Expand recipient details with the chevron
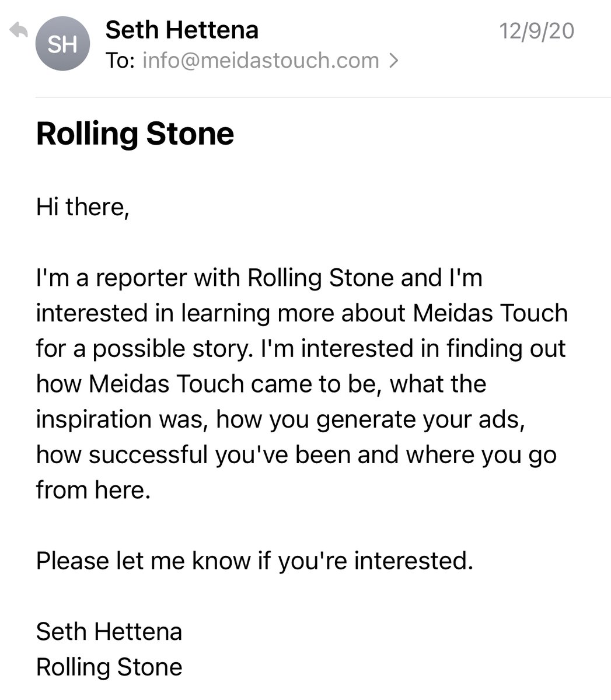Viewport: 611px width, 700px height. click(393, 61)
